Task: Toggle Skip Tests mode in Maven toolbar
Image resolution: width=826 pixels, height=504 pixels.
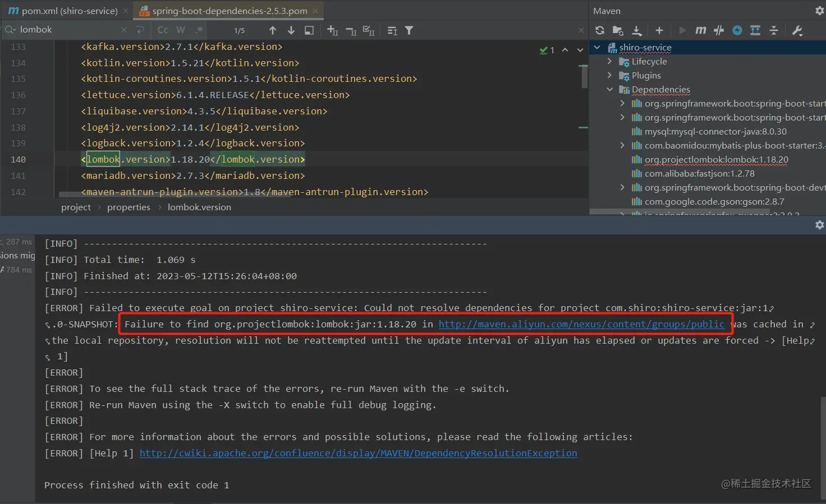Action: click(737, 30)
